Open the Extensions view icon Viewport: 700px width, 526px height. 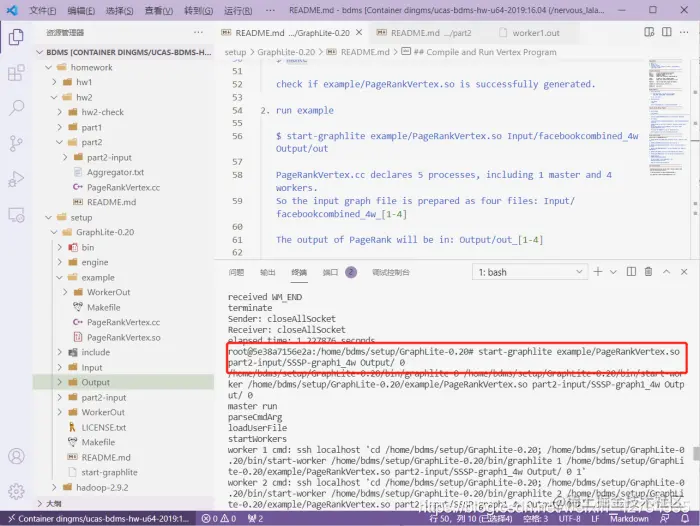(x=16, y=72)
